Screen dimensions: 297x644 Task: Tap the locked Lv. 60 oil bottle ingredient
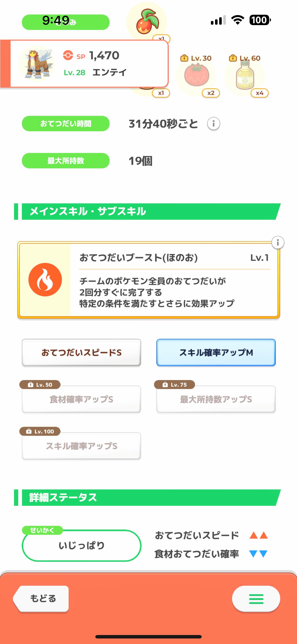point(245,75)
